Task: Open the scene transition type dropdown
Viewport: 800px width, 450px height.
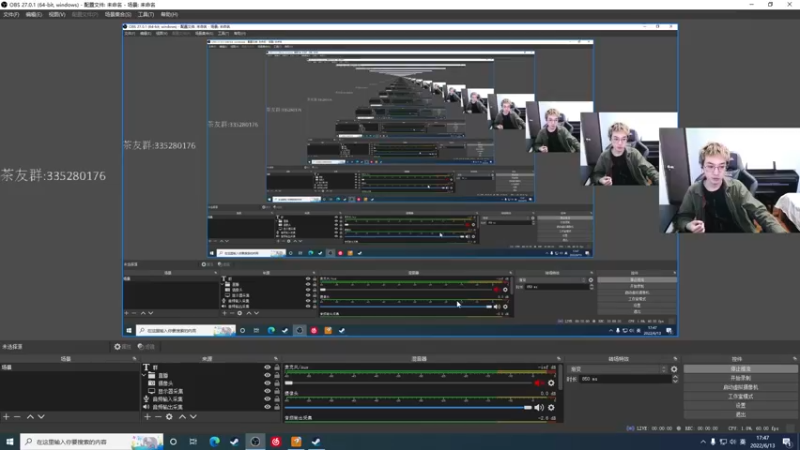Action: pos(618,369)
